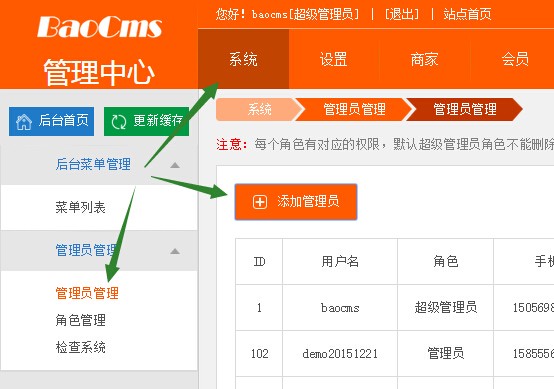Open 菜单列表 in the sidebar
Screen dimensions: 554x389
coord(81,207)
